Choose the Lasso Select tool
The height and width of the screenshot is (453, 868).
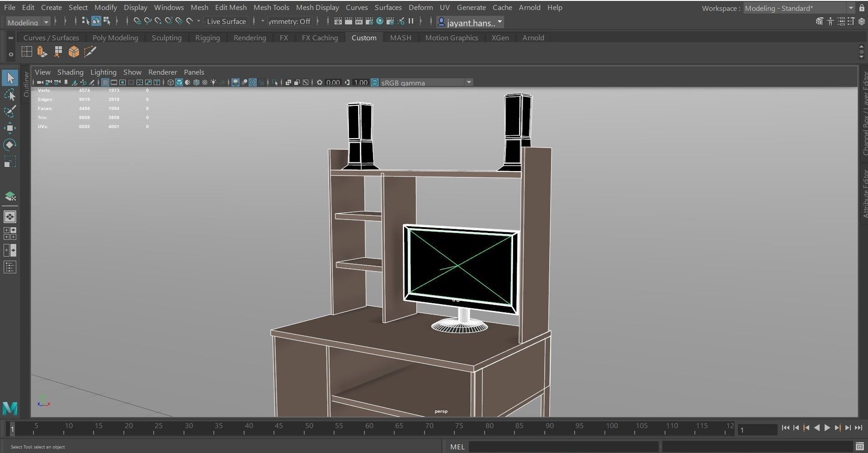click(10, 95)
